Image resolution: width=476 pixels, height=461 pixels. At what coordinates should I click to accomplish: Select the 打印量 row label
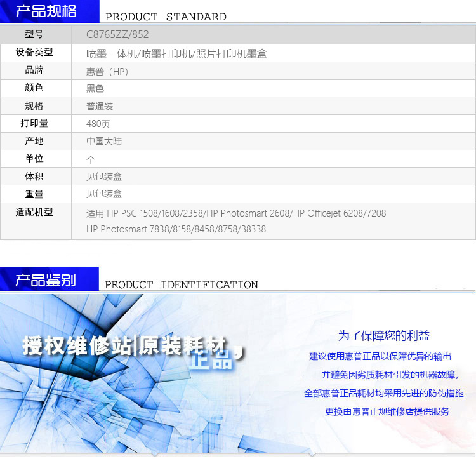click(x=34, y=123)
